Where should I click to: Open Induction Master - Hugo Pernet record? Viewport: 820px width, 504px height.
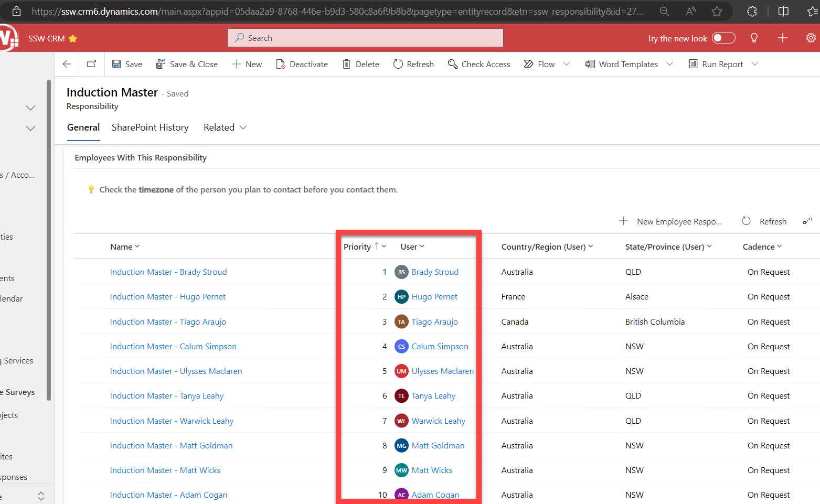167,297
